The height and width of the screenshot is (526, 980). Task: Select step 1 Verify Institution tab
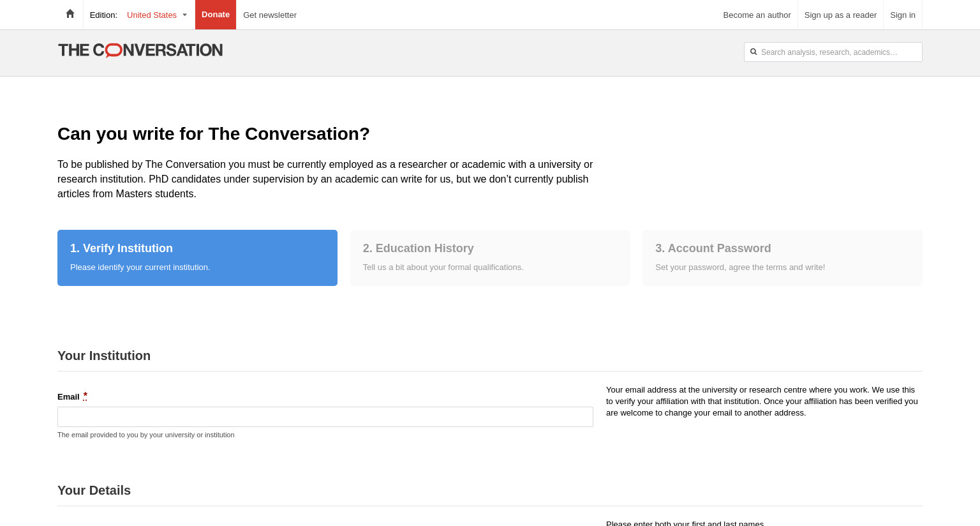pyautogui.click(x=197, y=258)
